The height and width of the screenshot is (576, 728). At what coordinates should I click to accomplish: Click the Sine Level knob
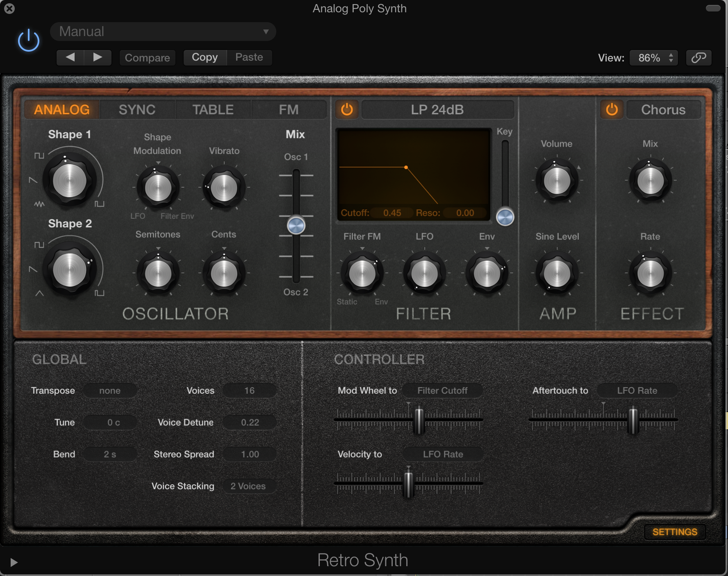[x=557, y=273]
